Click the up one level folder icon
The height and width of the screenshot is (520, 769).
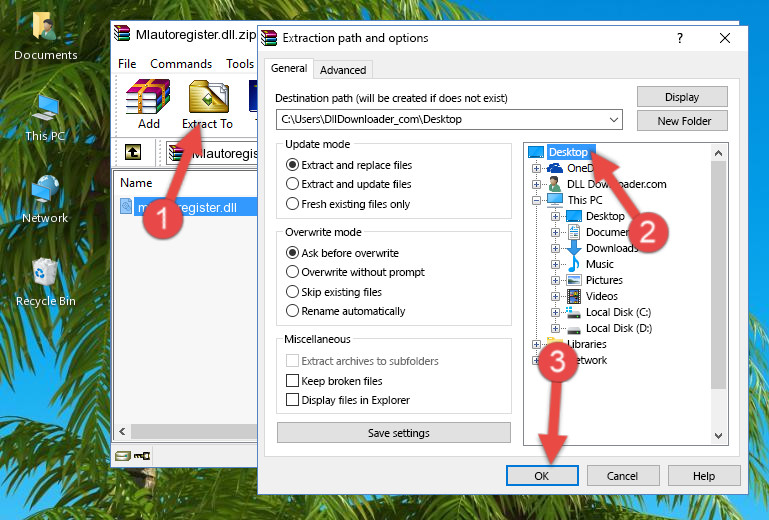132,153
